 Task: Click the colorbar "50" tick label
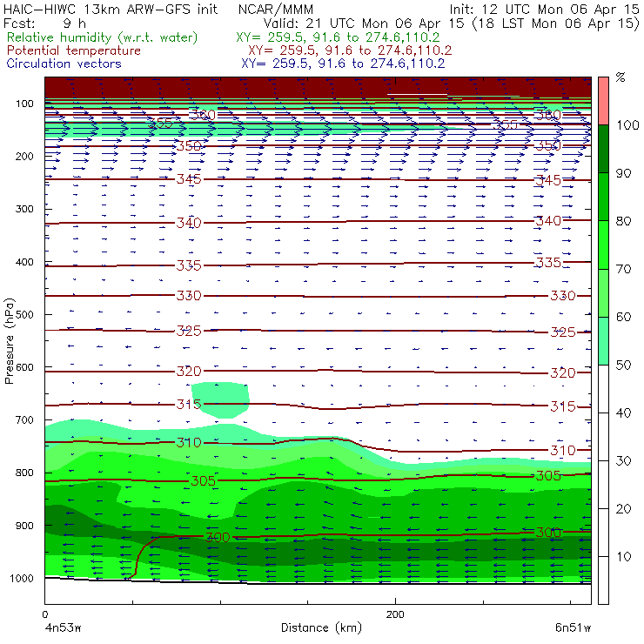[623, 365]
